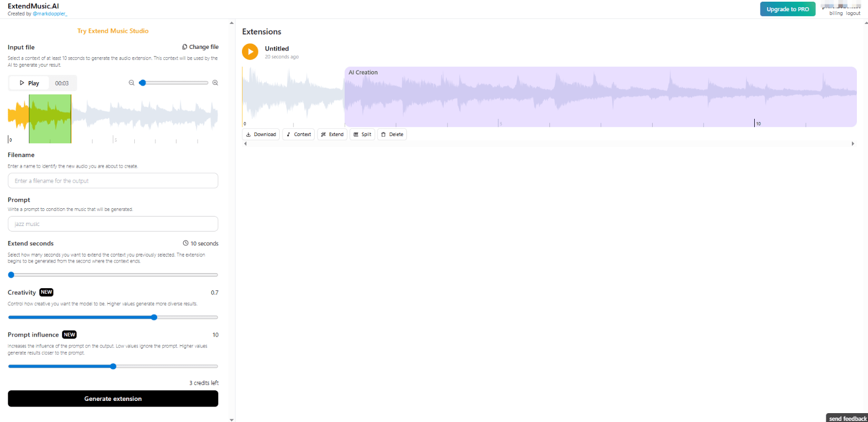Click the zoom in magnifier icon
This screenshot has height=422, width=868.
tap(215, 83)
